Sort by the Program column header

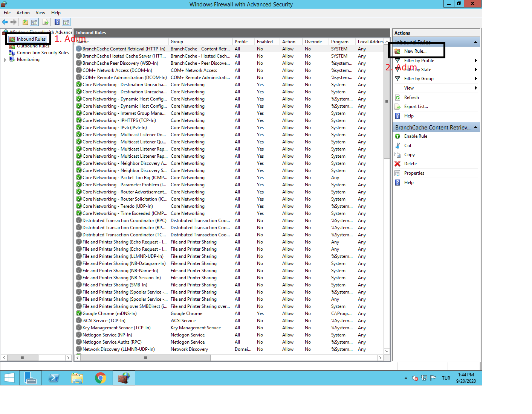coord(342,42)
